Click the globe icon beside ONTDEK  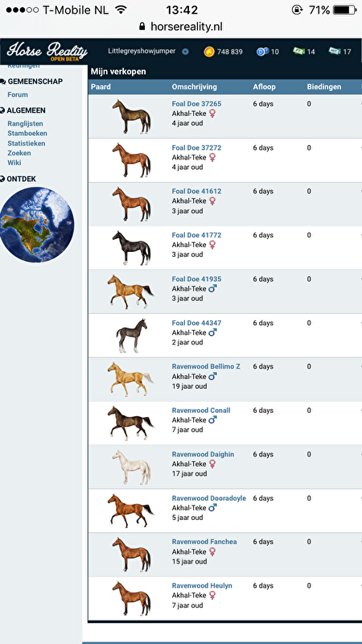pyautogui.click(x=2, y=179)
